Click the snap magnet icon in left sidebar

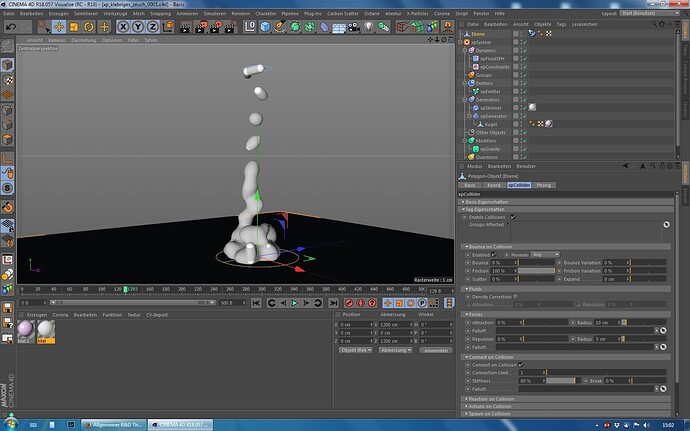coord(7,206)
